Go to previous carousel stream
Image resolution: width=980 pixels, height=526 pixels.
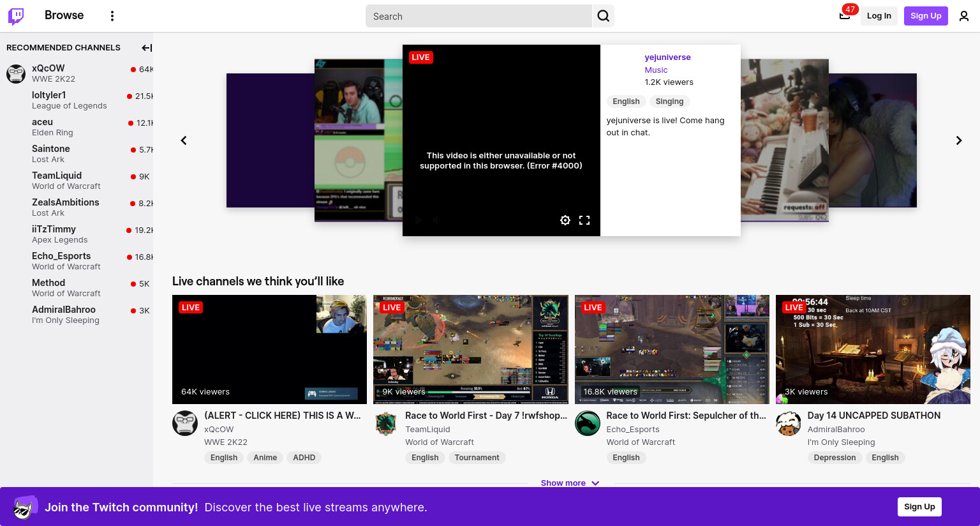click(184, 140)
